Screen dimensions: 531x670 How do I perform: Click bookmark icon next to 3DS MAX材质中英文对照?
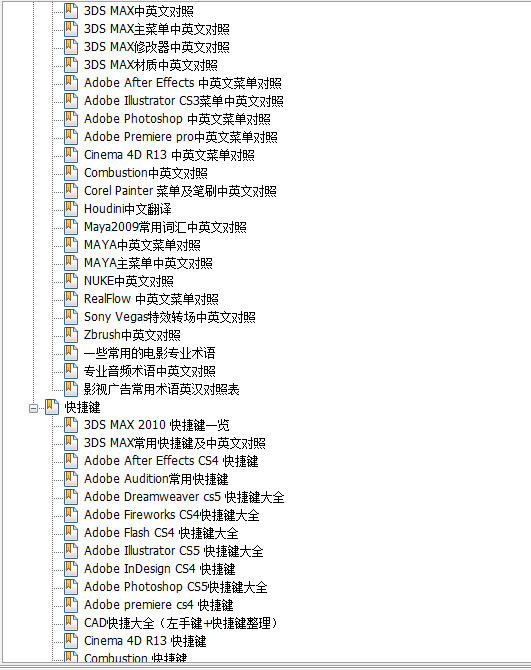[x=71, y=65]
